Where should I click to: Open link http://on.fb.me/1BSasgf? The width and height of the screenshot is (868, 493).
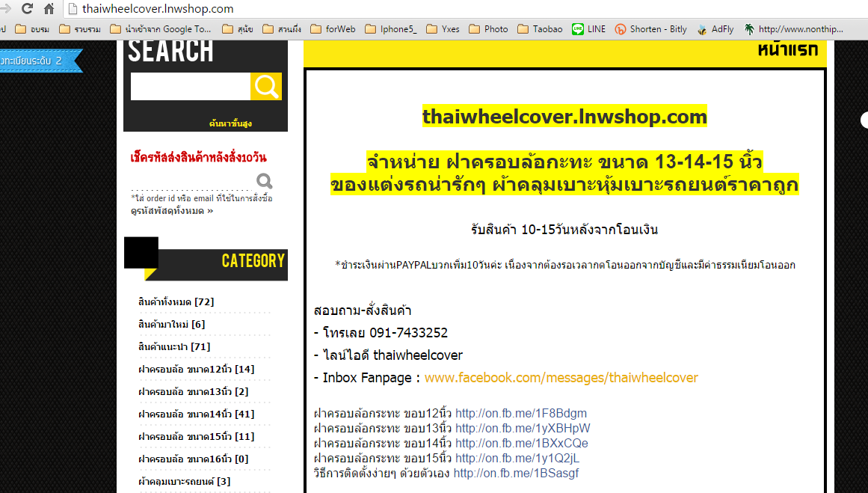[516, 473]
